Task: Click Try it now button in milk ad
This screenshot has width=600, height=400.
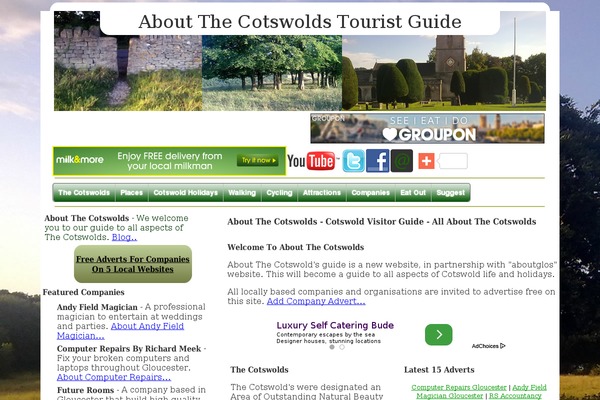Action: tap(258, 160)
